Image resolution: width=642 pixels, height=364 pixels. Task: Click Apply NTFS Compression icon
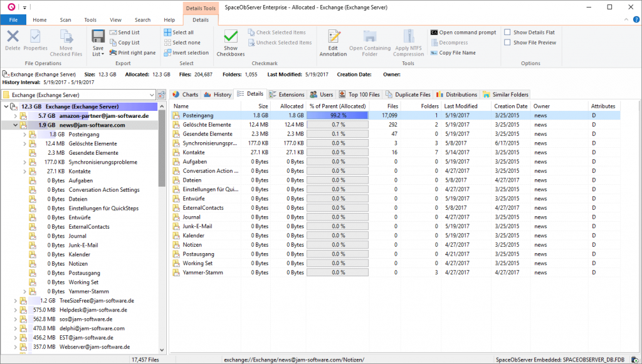click(409, 37)
